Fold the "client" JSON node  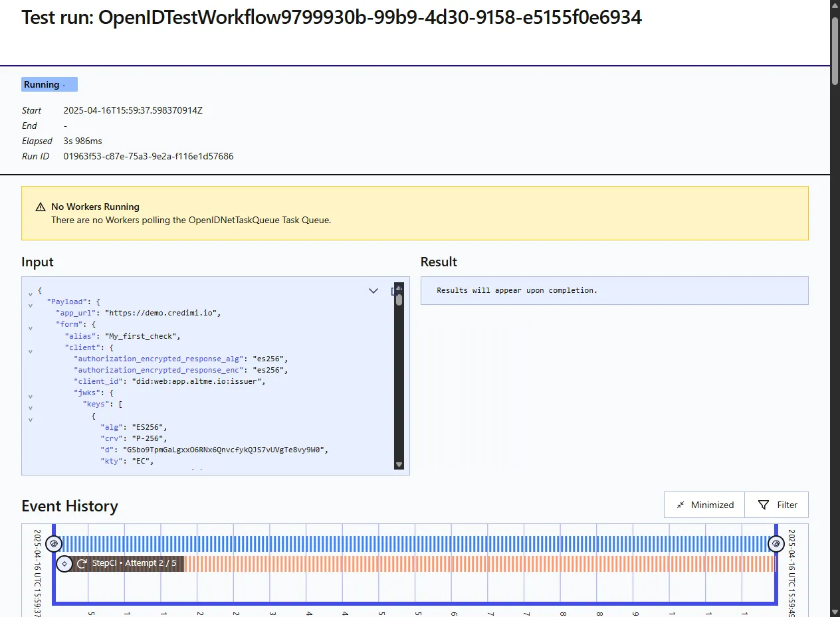pyautogui.click(x=30, y=351)
